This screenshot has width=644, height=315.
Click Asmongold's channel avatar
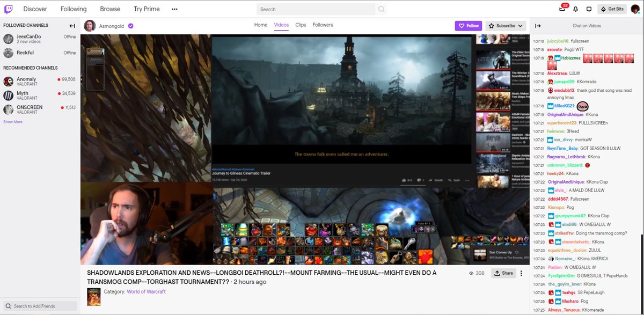(x=90, y=26)
